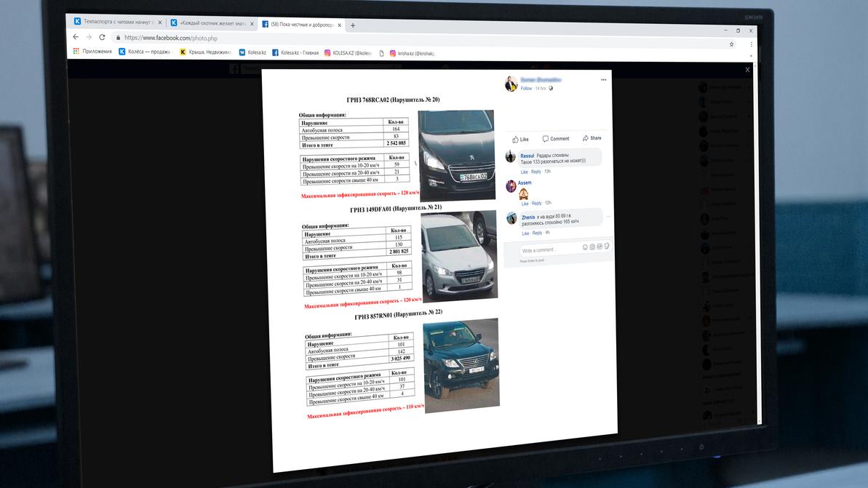Screen dimensions: 868x488
Task: Click the black Peugeot car photo
Action: click(457, 156)
